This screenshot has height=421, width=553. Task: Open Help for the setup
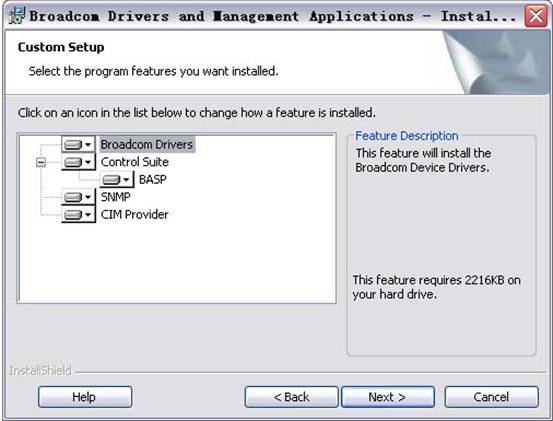click(85, 397)
